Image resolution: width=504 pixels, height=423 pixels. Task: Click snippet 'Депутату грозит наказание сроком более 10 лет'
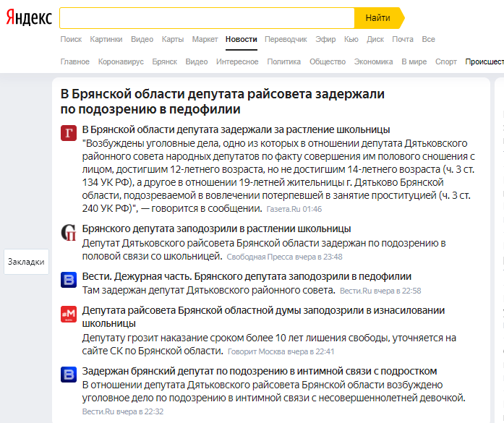tap(269, 344)
